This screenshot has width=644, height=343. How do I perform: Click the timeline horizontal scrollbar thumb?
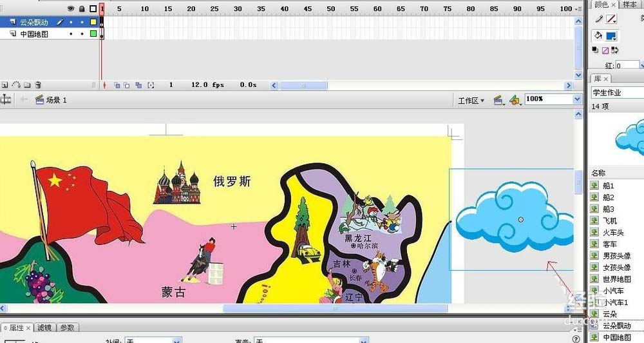coord(303,86)
